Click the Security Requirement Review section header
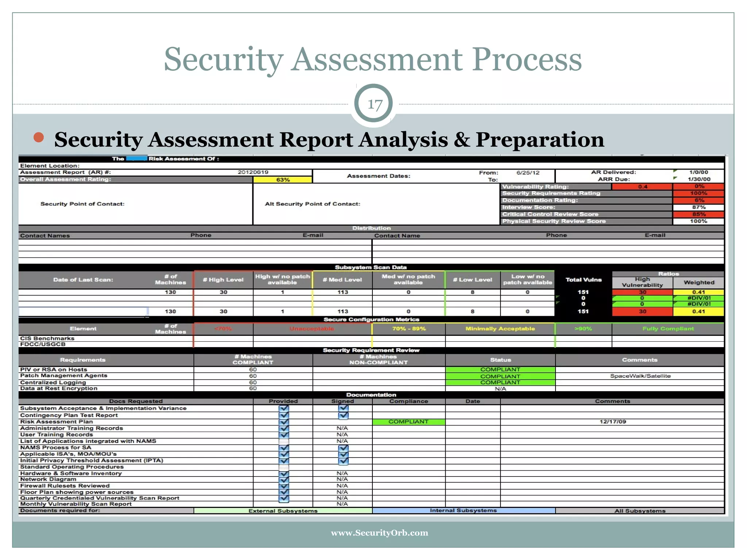 pyautogui.click(x=371, y=350)
